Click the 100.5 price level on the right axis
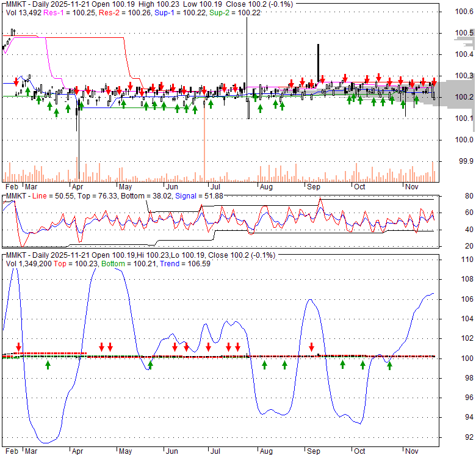Image resolution: width=476 pixels, height=455 pixels. click(464, 33)
